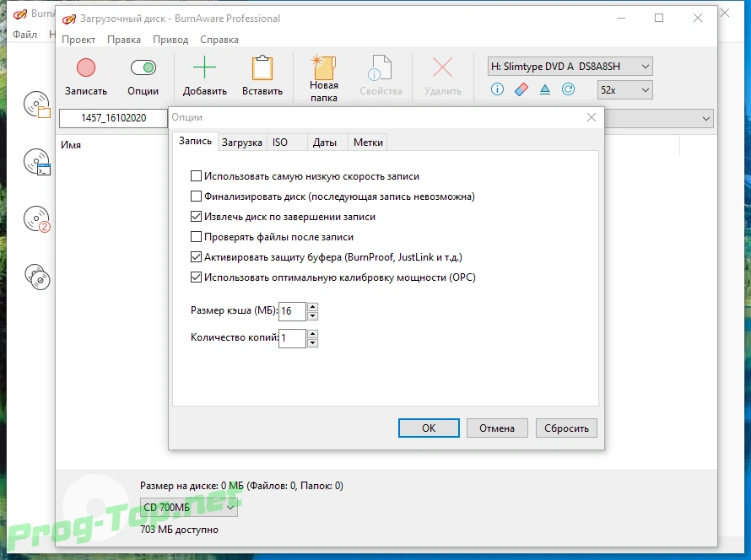Increase number of copies up arrow
Image resolution: width=751 pixels, height=560 pixels.
[312, 334]
